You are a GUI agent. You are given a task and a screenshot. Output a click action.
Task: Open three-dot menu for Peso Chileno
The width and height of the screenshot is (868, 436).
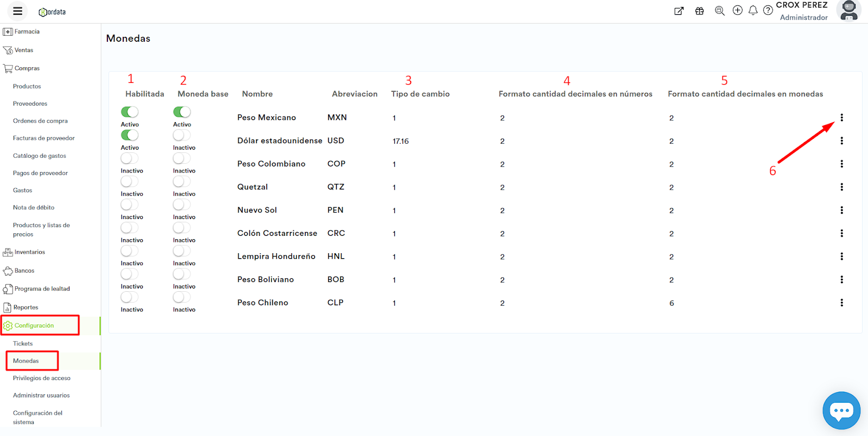[841, 303]
